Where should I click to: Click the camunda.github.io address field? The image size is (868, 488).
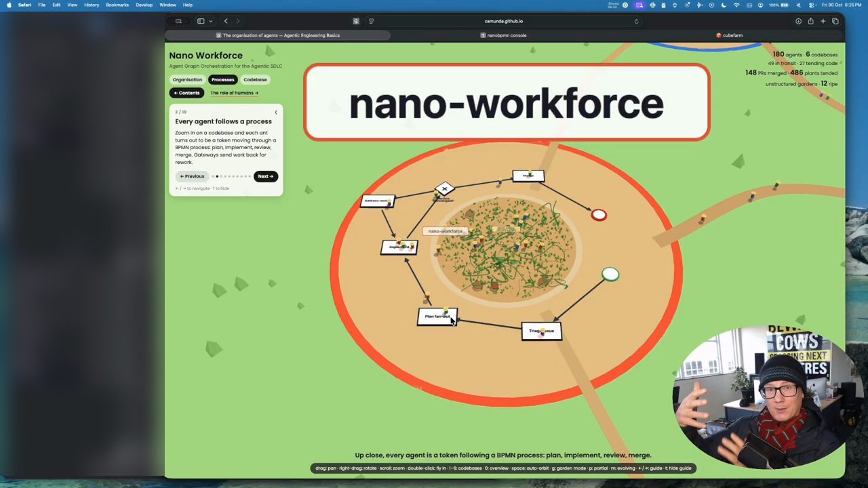tap(503, 21)
